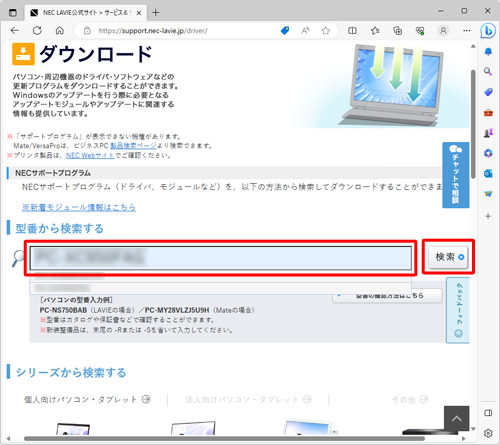This screenshot has height=445, width=500.
Task: Open sidebar search tool
Action: (x=488, y=71)
